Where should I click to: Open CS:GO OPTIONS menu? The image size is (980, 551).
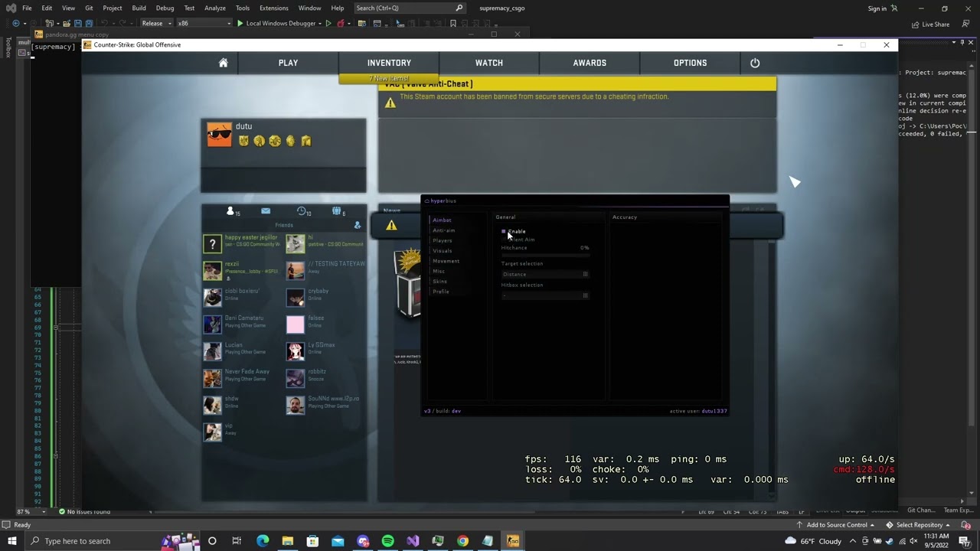pos(691,63)
